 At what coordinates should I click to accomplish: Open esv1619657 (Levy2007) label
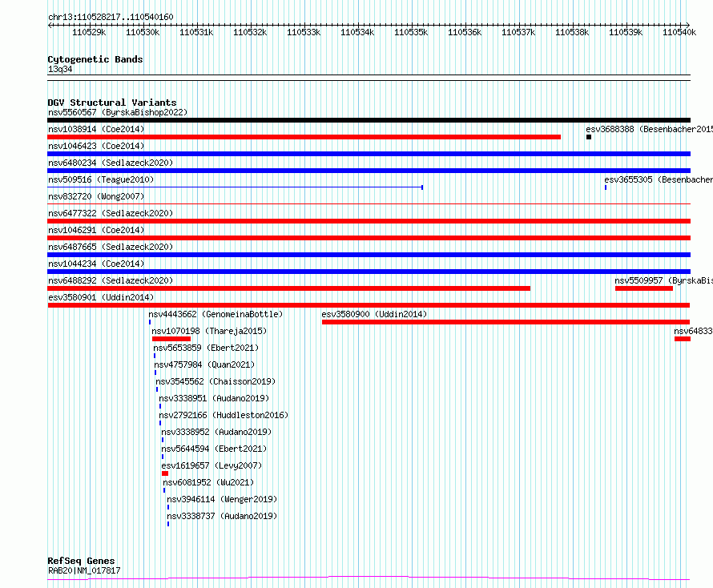[x=212, y=465]
